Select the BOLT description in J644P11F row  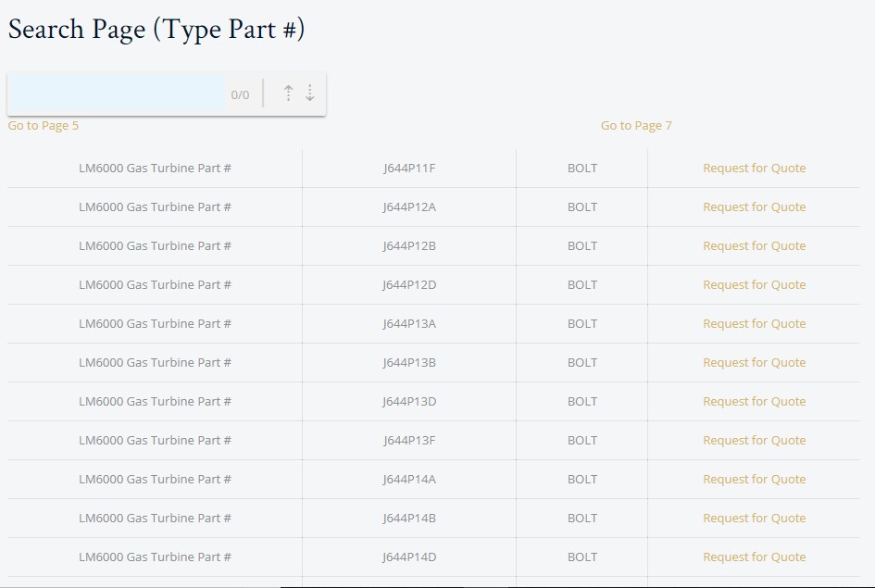pyautogui.click(x=582, y=168)
